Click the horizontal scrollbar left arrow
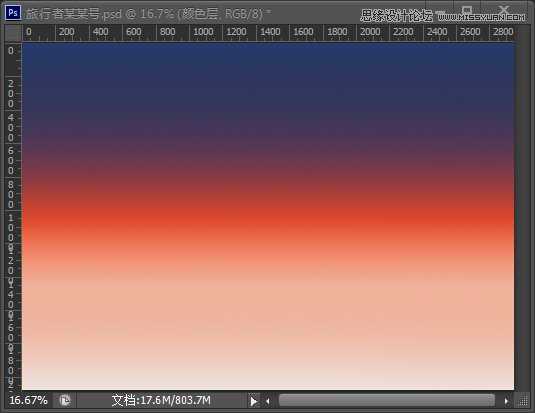 (268, 401)
